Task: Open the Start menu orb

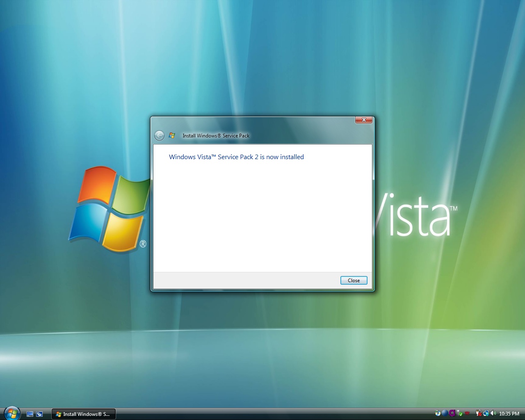Action: coord(12,413)
